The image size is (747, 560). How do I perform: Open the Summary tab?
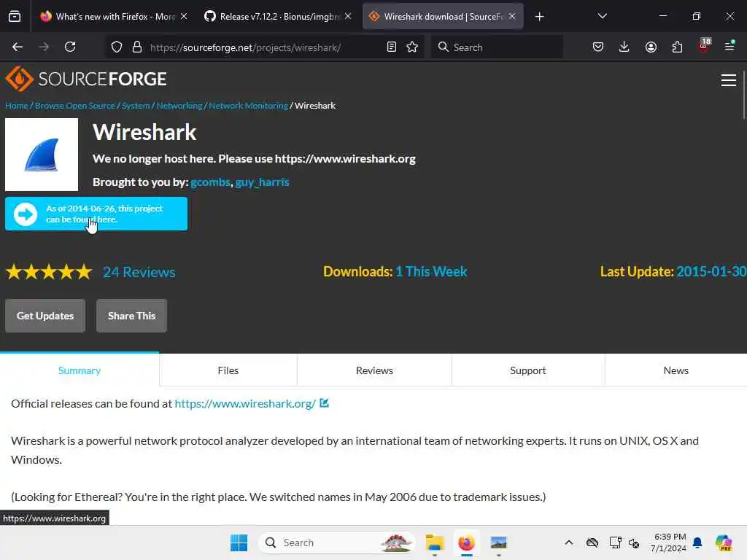pos(80,370)
